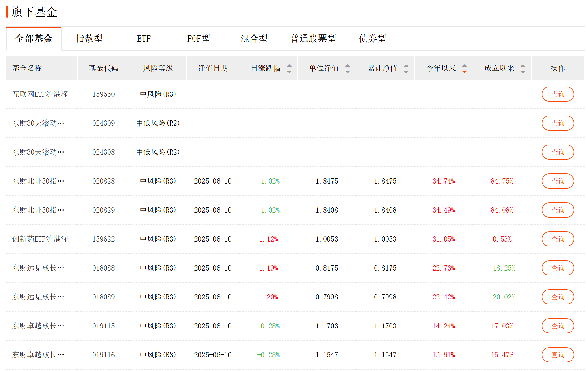Open 东财卓越成长 fund with code 019116
Viewport: 588px width, 371px height.
pyautogui.click(x=38, y=355)
